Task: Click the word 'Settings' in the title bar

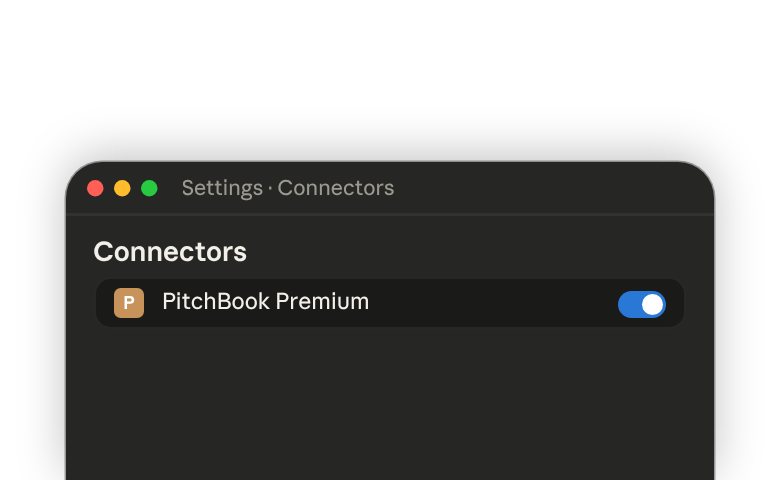Action: (222, 189)
